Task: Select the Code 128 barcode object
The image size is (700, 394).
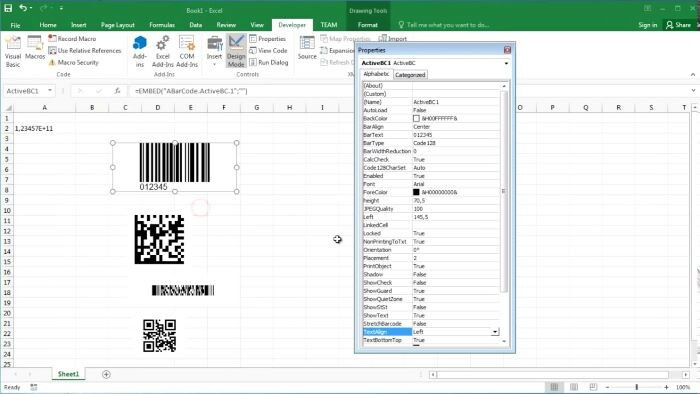Action: 175,167
